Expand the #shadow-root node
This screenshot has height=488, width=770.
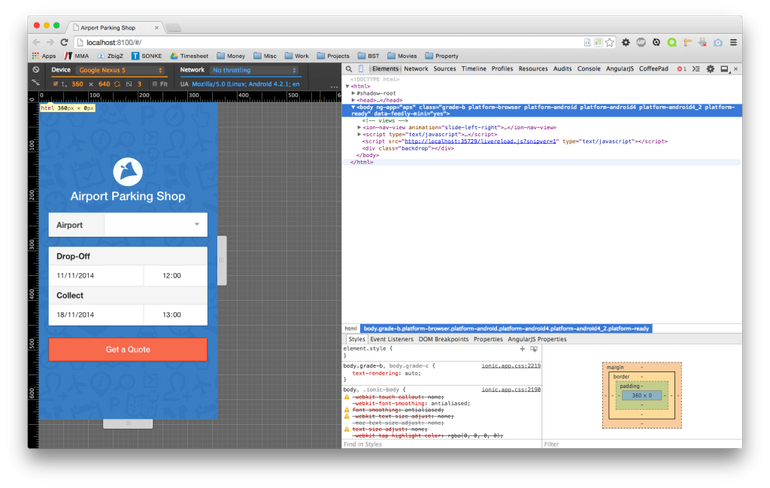point(354,93)
